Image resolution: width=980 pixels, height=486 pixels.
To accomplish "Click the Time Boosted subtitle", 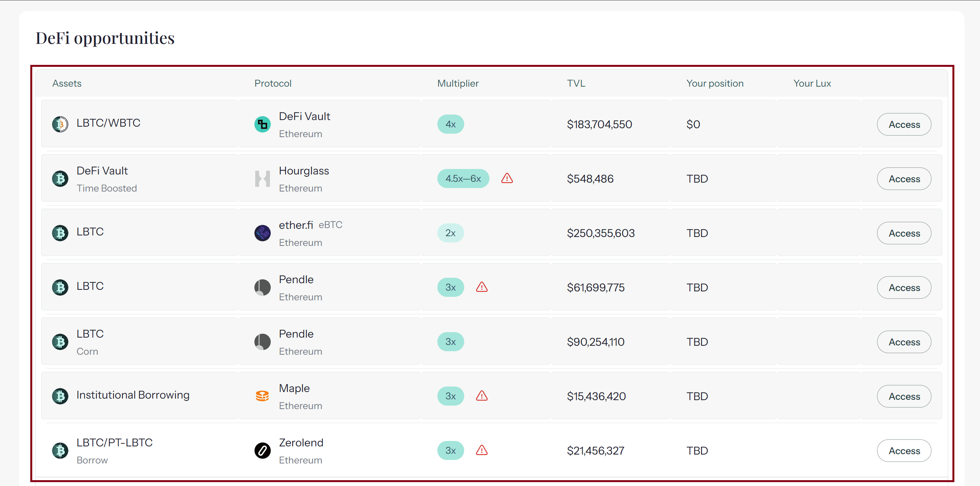I will click(x=106, y=188).
